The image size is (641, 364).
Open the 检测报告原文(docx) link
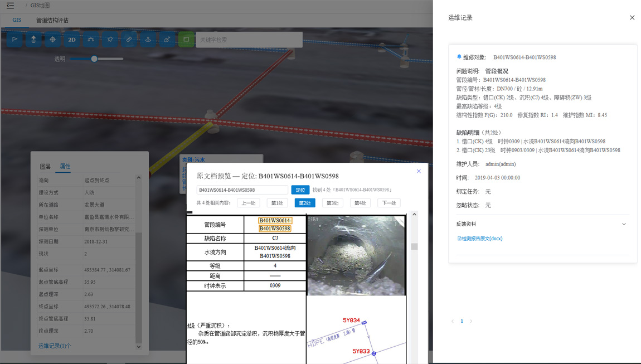point(482,239)
